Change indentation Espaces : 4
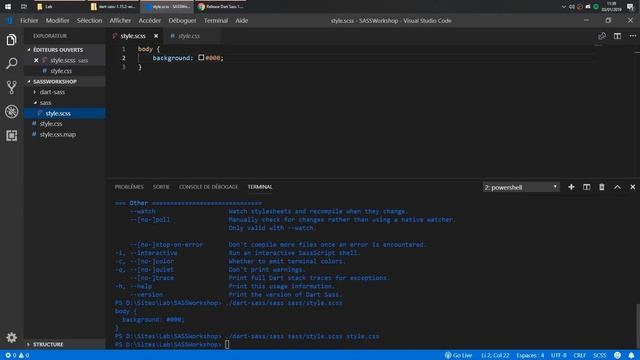 [530, 355]
